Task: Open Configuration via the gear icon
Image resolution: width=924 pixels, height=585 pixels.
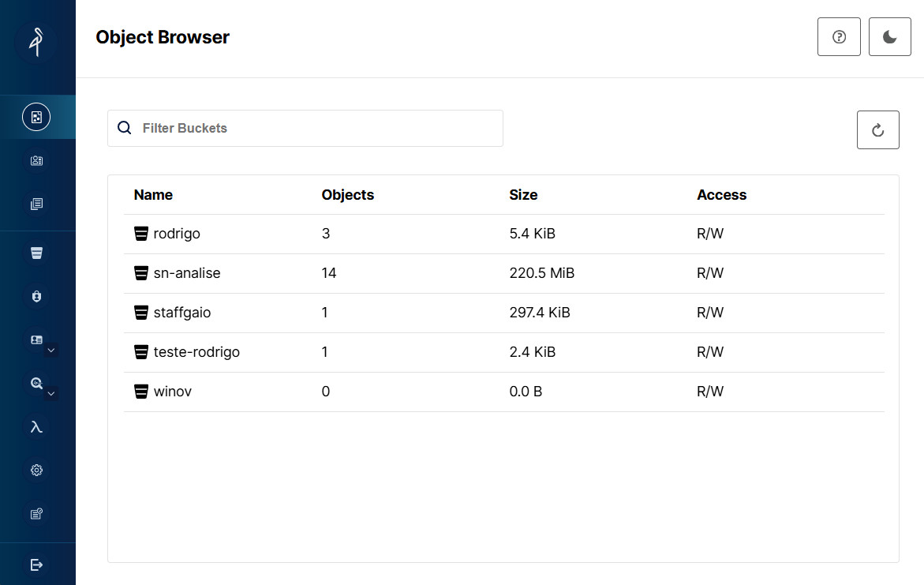Action: 36,471
